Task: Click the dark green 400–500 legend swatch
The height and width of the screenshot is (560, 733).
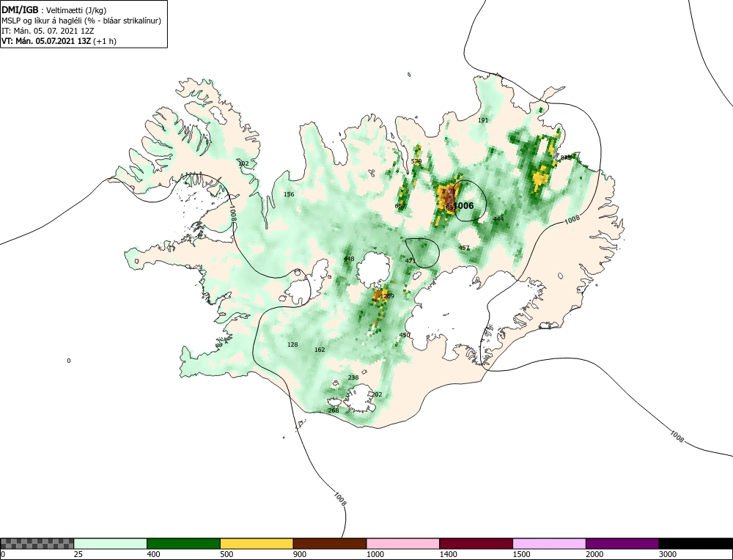Action: tap(183, 543)
